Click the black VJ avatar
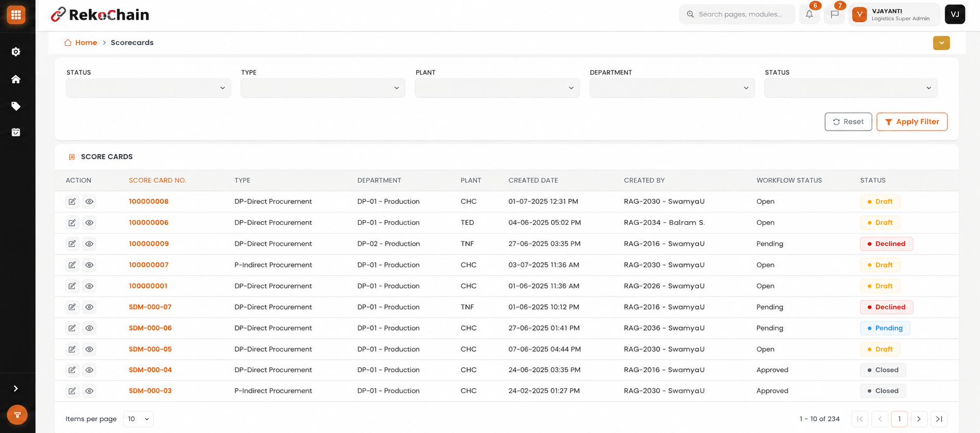Image resolution: width=980 pixels, height=433 pixels. [955, 15]
